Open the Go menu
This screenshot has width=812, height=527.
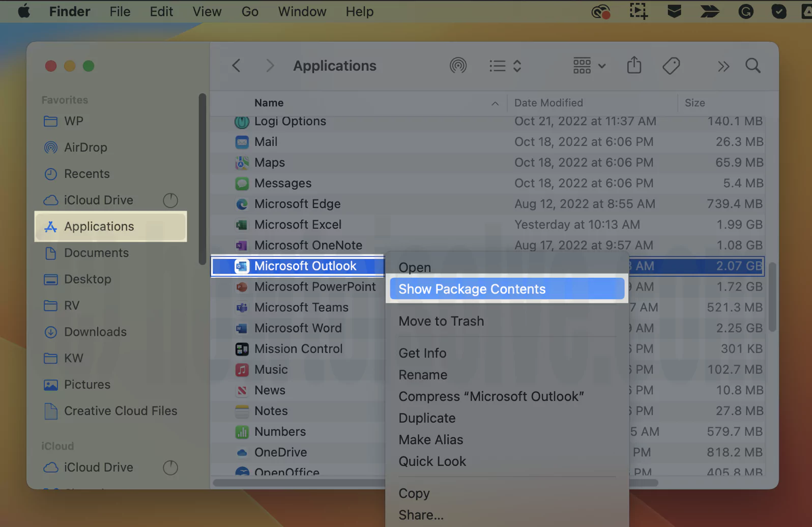pyautogui.click(x=250, y=11)
